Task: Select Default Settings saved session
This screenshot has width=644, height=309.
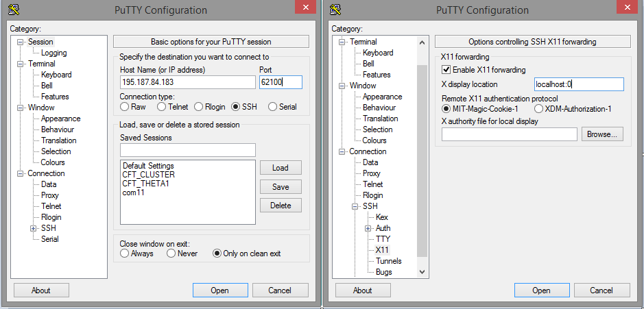Action: 148,166
